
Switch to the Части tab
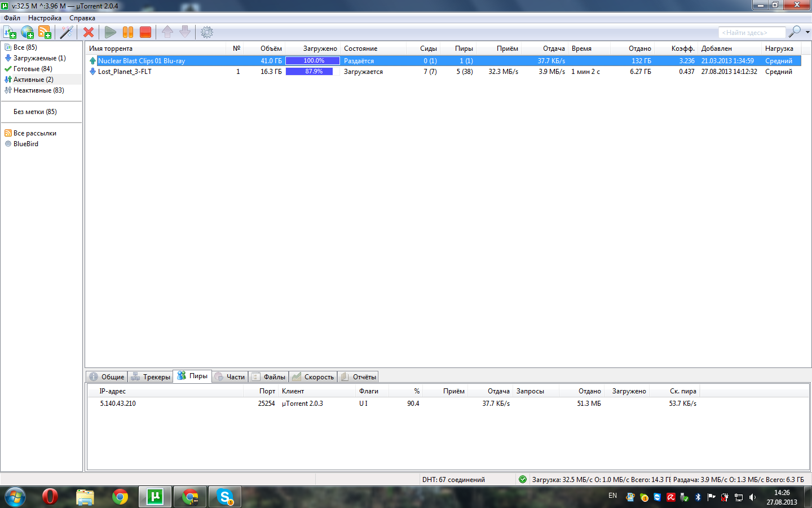(x=230, y=377)
